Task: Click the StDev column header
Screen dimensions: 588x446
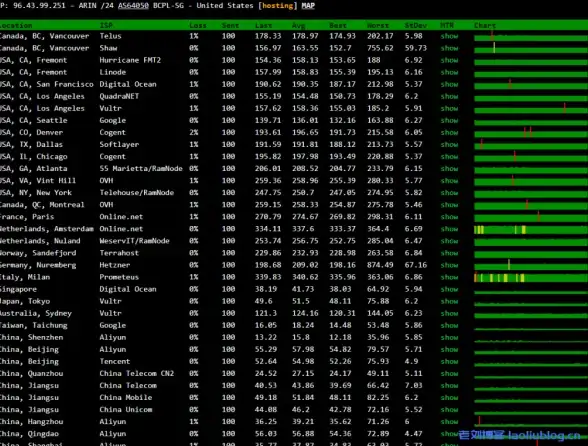Action: [416, 25]
